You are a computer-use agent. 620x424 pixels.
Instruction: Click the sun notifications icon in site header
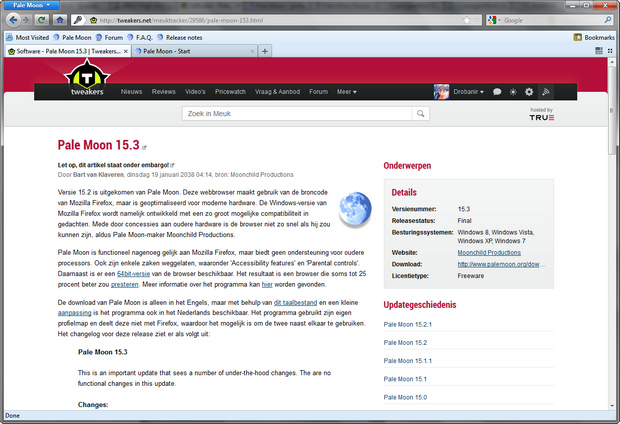(513, 92)
